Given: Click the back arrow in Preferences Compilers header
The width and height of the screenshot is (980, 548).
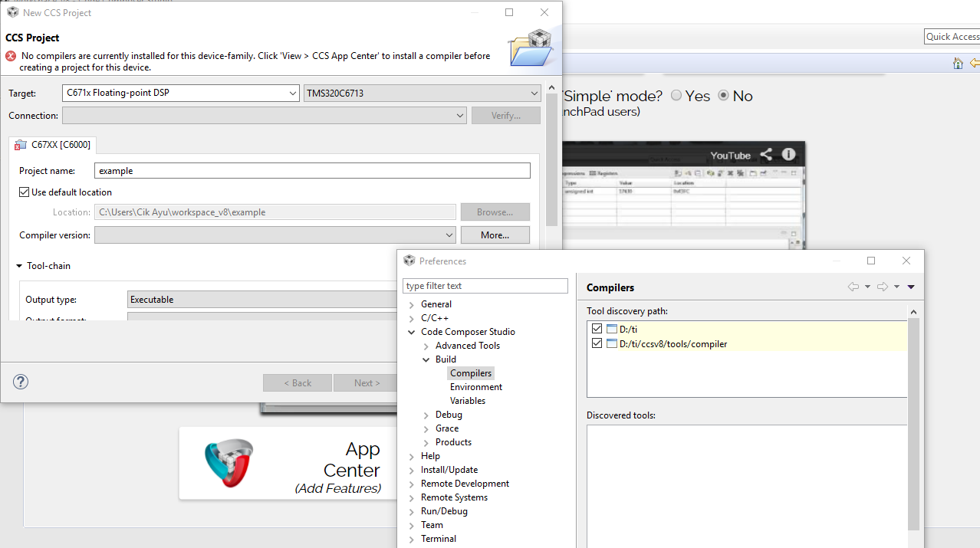Looking at the screenshot, I should tap(853, 287).
